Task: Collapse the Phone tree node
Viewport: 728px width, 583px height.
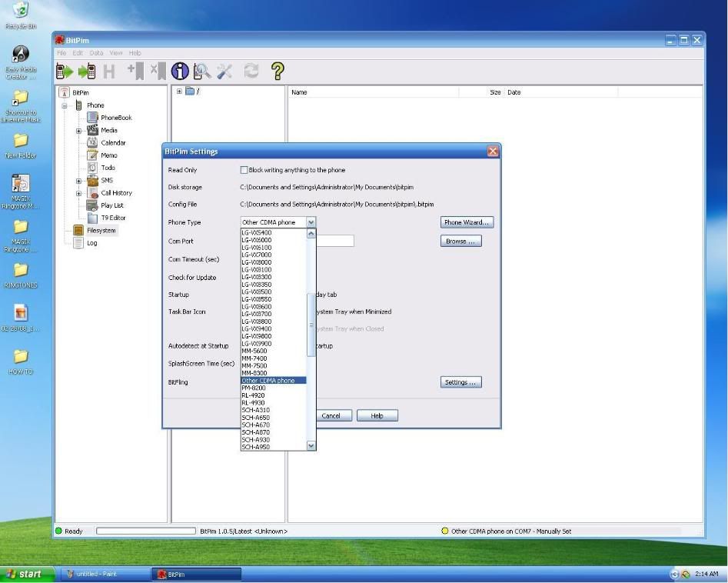Action: point(65,105)
